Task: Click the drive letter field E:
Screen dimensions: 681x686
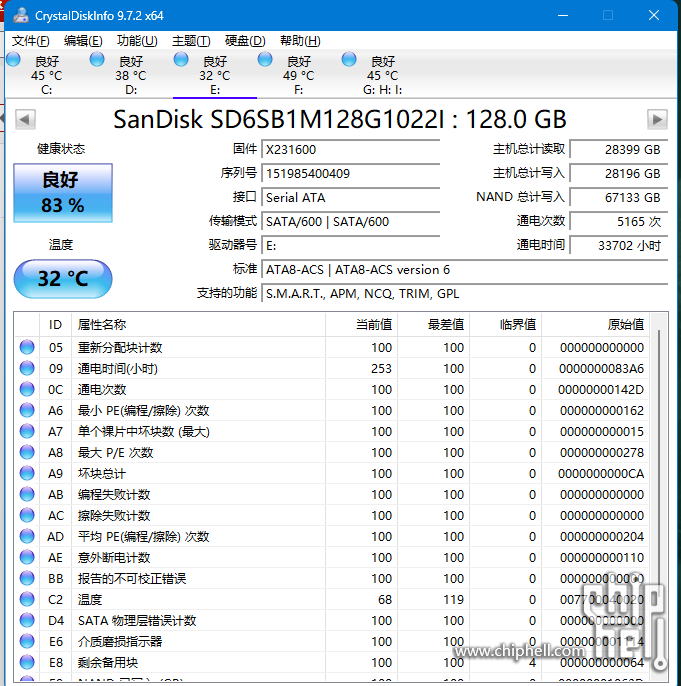Action: pos(350,246)
